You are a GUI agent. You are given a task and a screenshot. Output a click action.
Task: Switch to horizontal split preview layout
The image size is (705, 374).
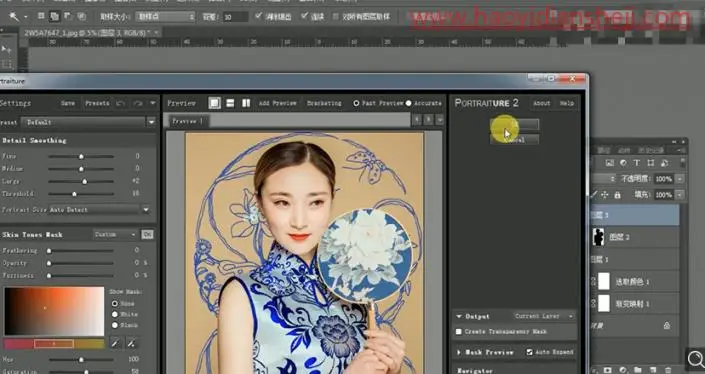pyautogui.click(x=230, y=103)
